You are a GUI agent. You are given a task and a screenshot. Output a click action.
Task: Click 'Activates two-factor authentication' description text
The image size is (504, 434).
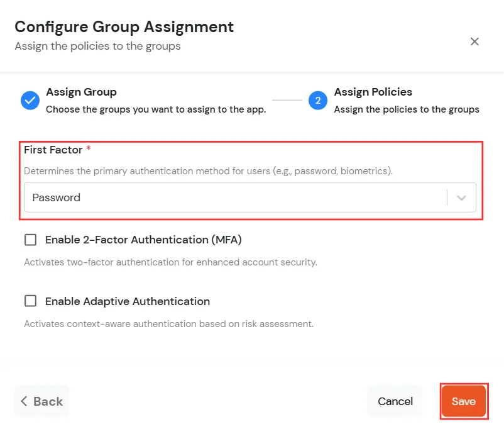(171, 262)
